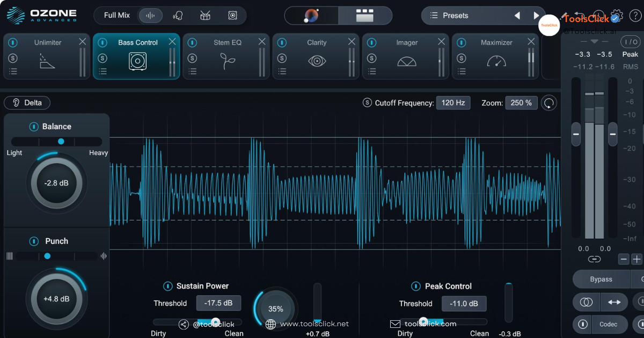Toggle power on the Clarity module
644x338 pixels.
pos(282,42)
